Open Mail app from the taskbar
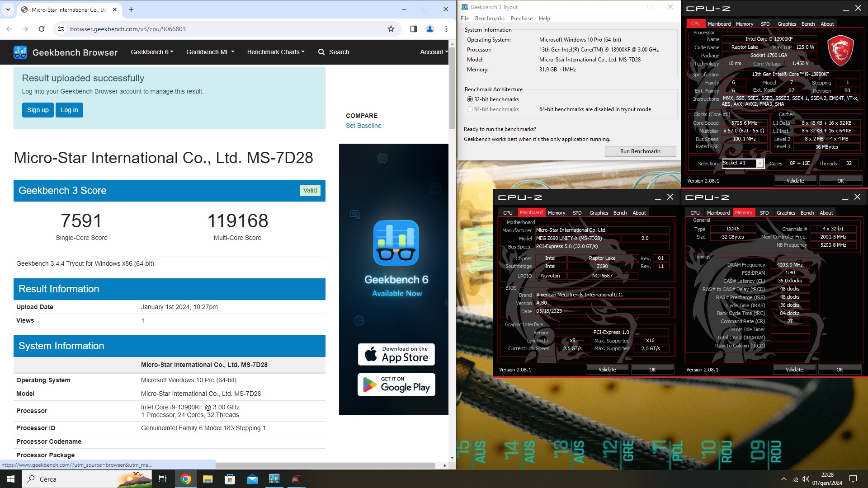The height and width of the screenshot is (488, 868). coord(252,479)
